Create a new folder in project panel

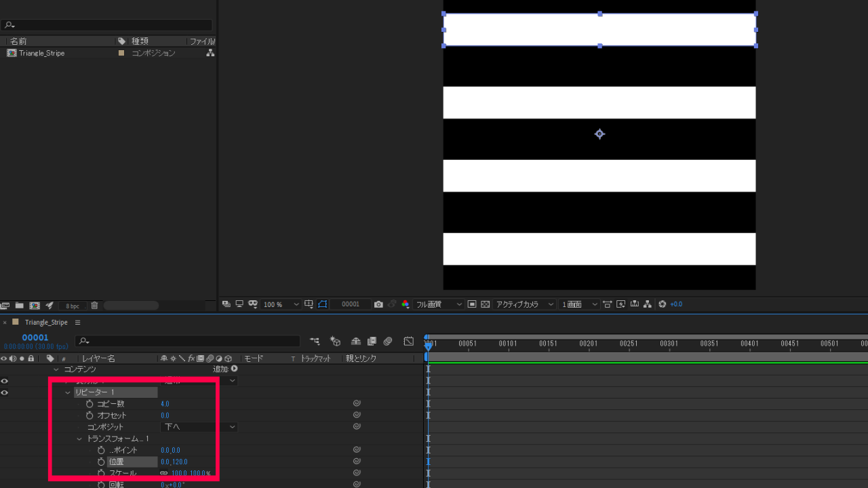click(20, 306)
